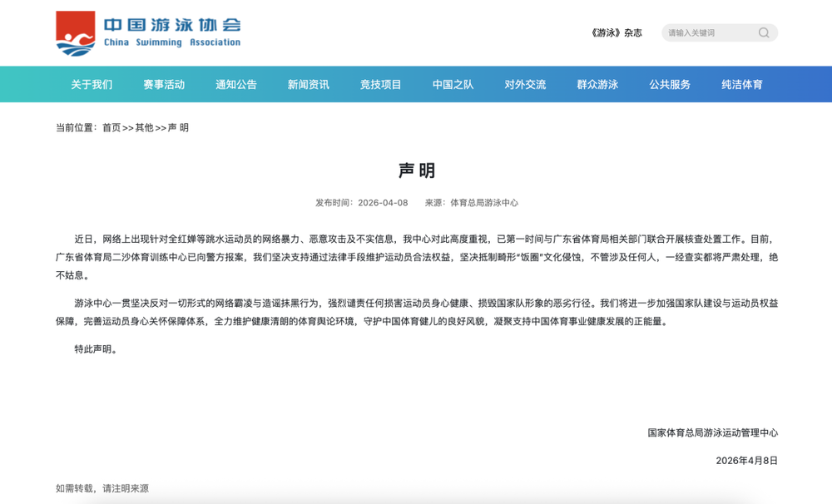This screenshot has width=832, height=504.
Task: Click the China Swimming Association logo
Action: (148, 33)
